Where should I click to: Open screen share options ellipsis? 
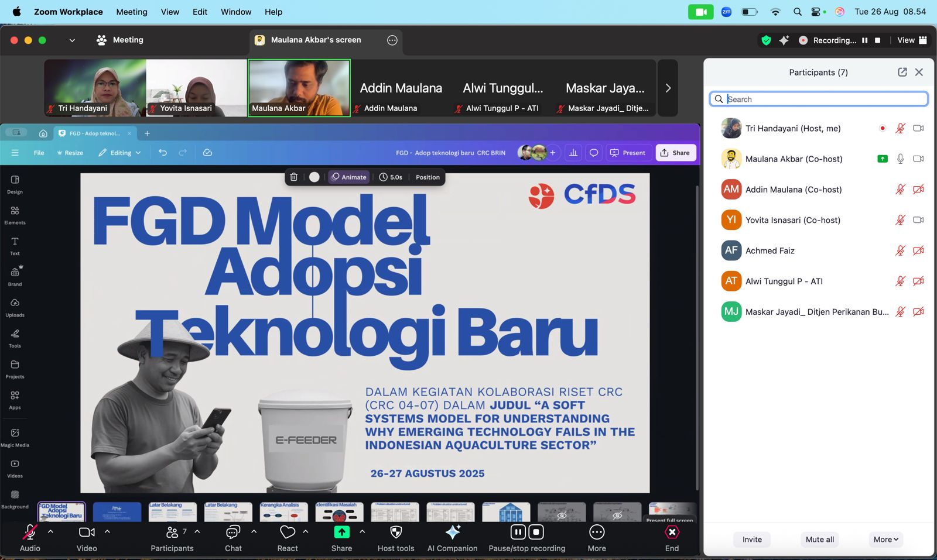pos(392,40)
